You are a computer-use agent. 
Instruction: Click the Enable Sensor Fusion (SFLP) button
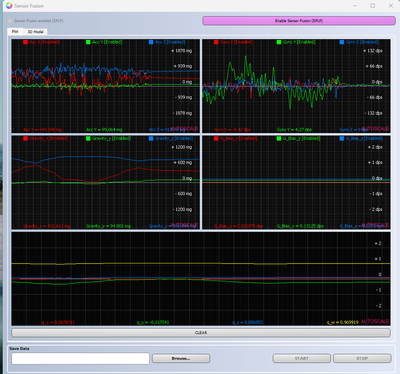tap(299, 21)
